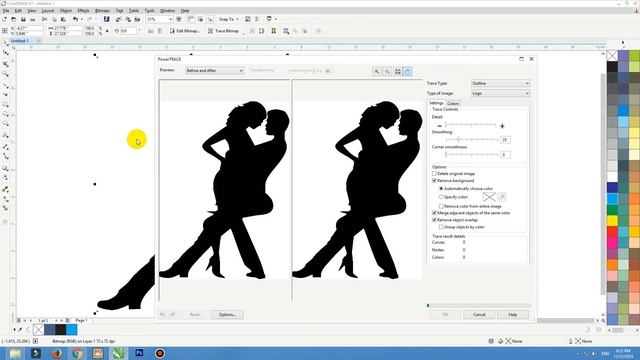The image size is (640, 360).
Task: Check Group objects by color
Action: pos(441,227)
